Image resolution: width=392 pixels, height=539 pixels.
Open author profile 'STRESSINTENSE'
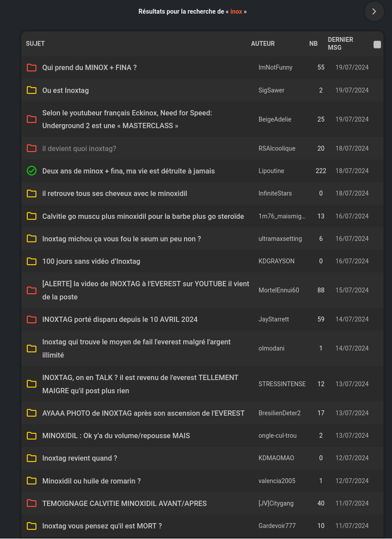tap(282, 384)
